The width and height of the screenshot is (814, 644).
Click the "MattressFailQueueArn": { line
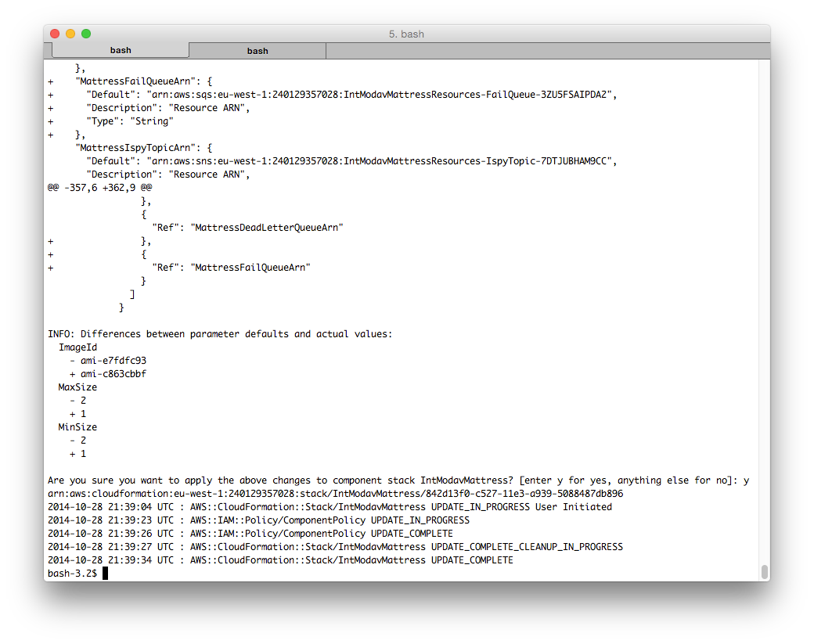coord(130,81)
